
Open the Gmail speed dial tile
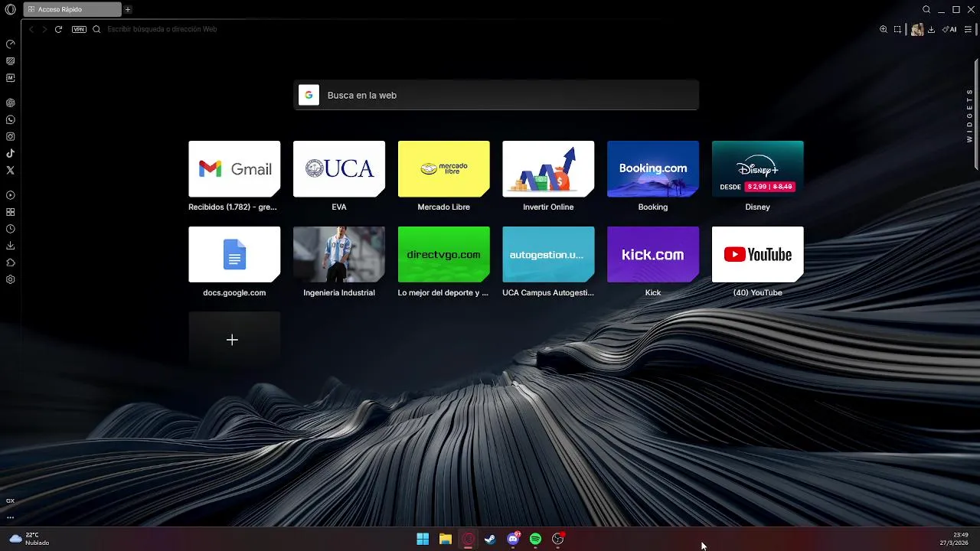coord(234,168)
